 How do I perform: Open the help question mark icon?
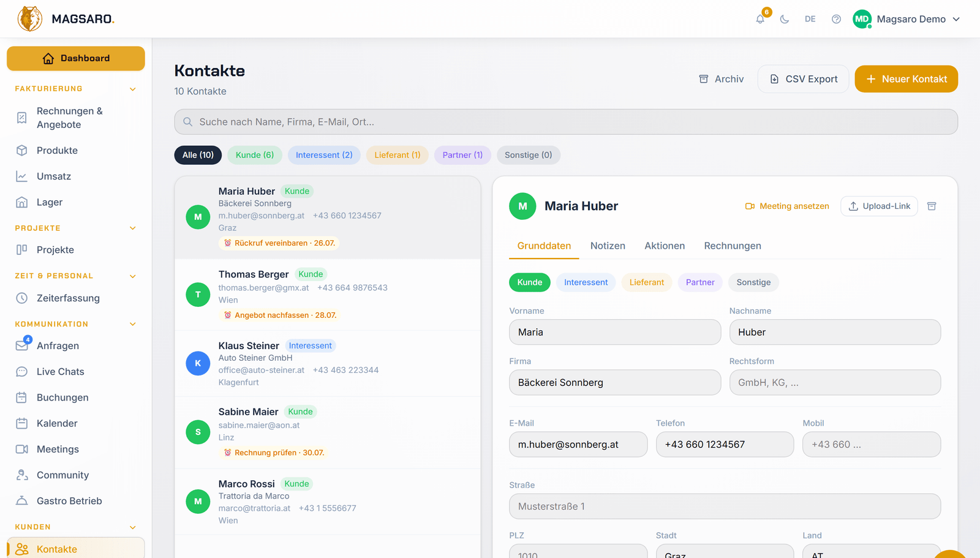(836, 19)
